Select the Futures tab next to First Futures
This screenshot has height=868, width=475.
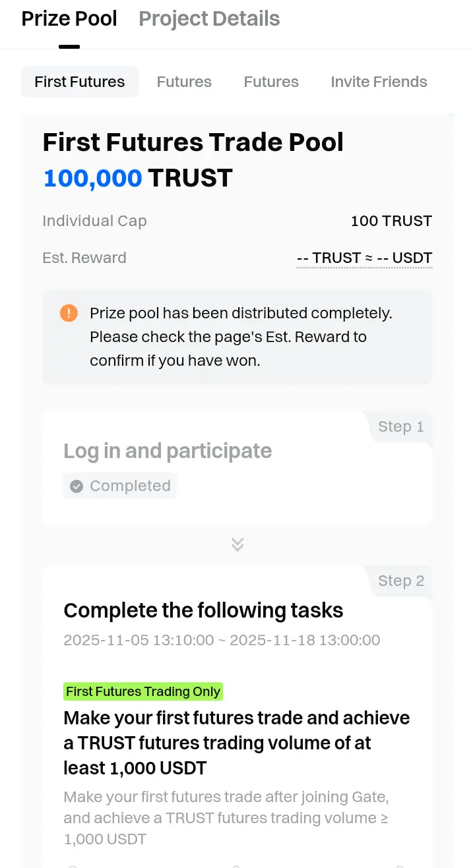(184, 82)
